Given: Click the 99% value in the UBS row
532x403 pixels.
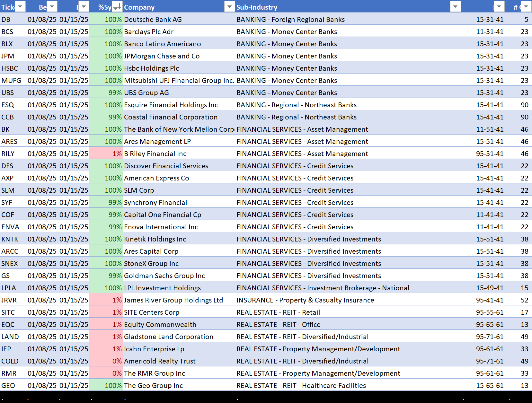Looking at the screenshot, I should (x=106, y=93).
